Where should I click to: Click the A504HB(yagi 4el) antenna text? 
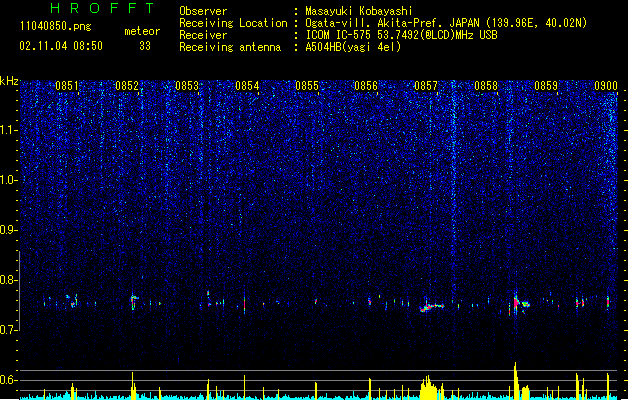(x=353, y=47)
